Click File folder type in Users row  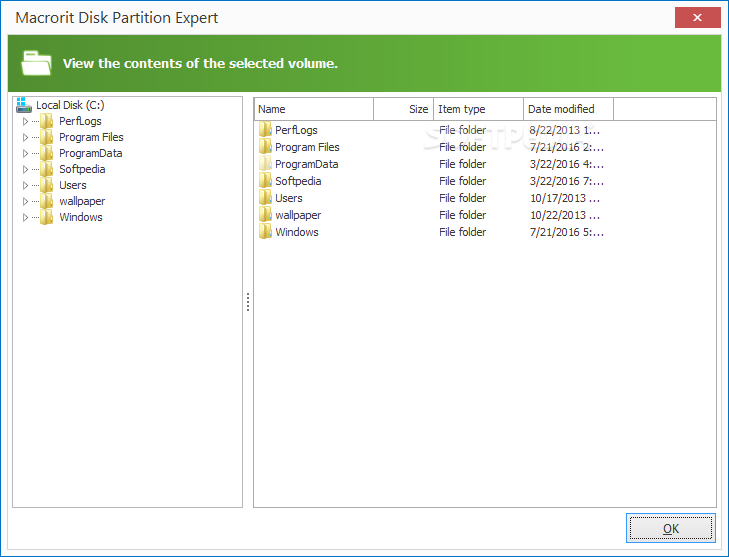pyautogui.click(x=462, y=198)
